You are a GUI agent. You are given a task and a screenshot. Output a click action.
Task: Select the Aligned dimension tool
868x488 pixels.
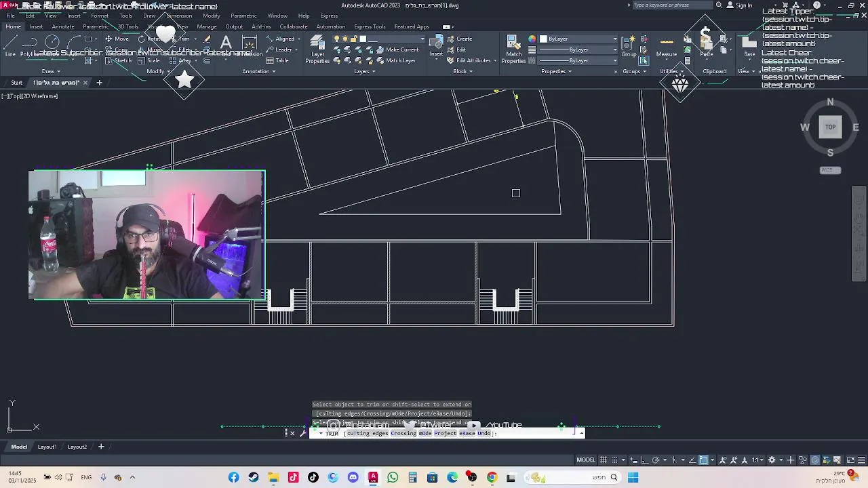[x=280, y=39]
